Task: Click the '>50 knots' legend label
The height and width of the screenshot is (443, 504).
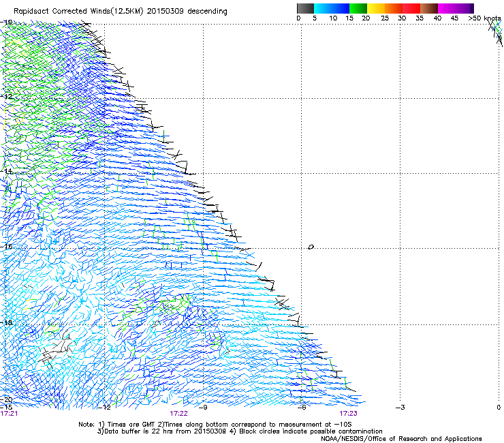Action: (484, 18)
